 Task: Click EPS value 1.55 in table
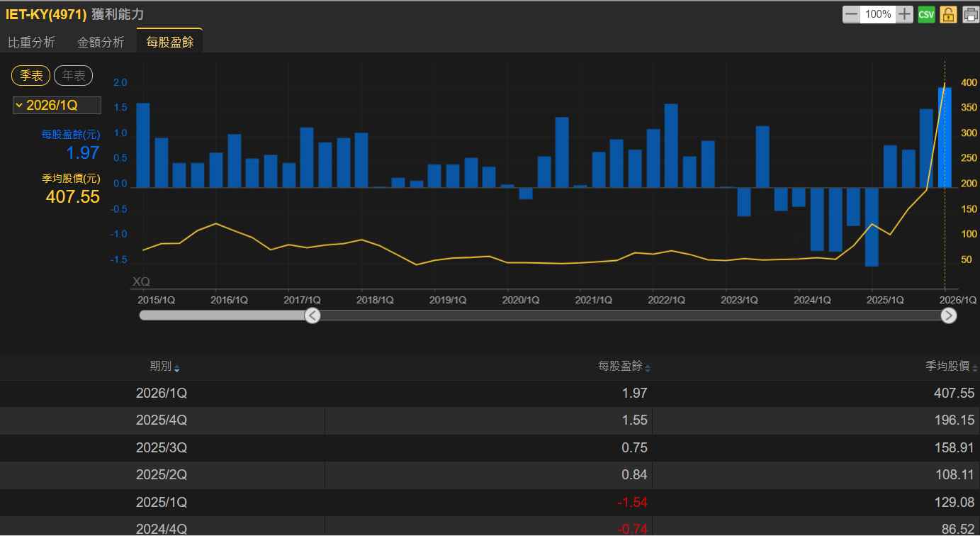pos(635,420)
